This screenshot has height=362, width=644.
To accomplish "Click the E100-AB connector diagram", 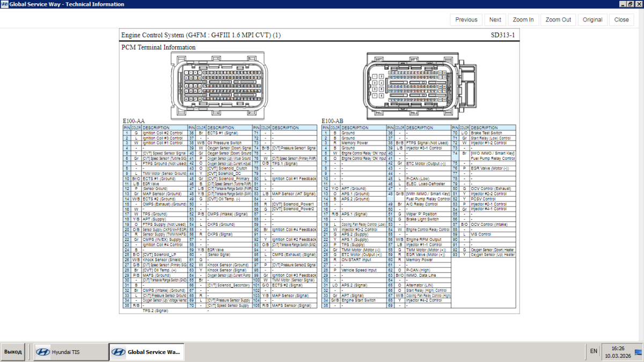I will [419, 86].
